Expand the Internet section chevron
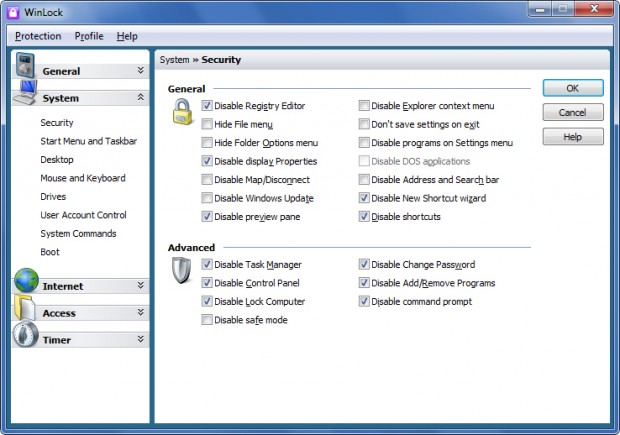Screen dimensions: 620x435 point(140,286)
